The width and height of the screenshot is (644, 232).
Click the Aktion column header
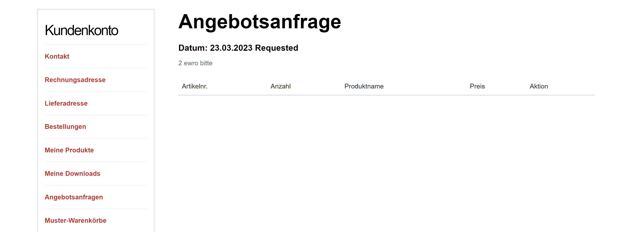[539, 86]
